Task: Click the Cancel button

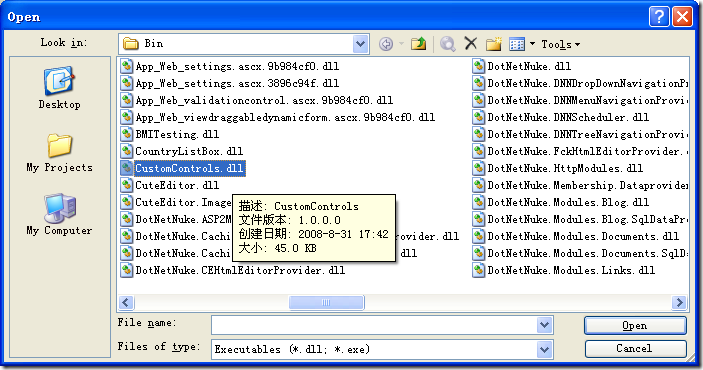Action: coord(635,348)
